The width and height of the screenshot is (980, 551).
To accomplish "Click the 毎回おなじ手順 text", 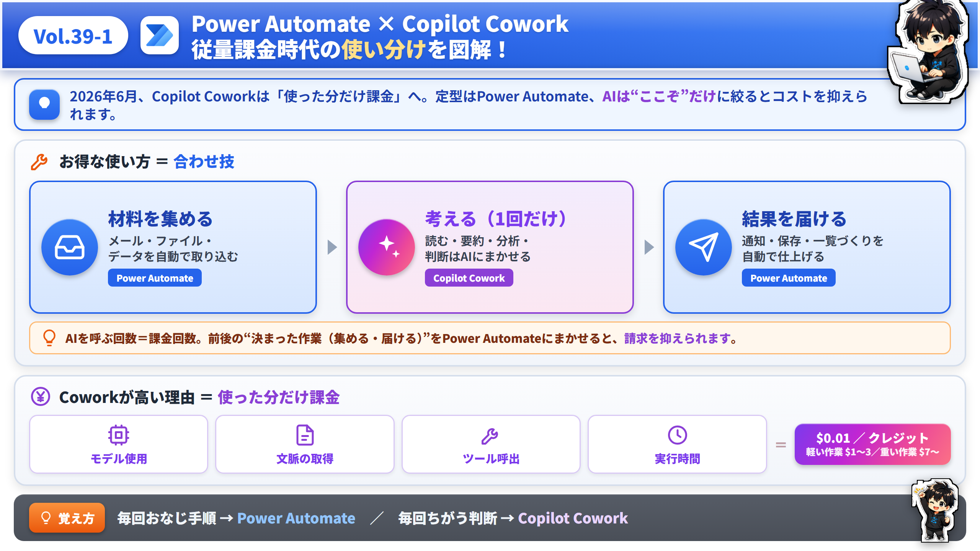I will (x=167, y=518).
